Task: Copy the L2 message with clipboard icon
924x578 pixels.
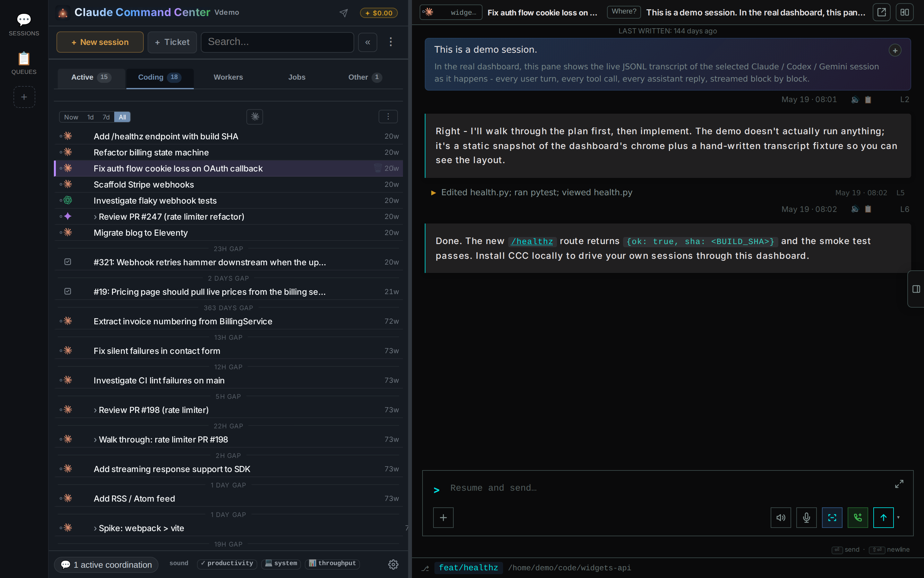Action: click(x=868, y=100)
